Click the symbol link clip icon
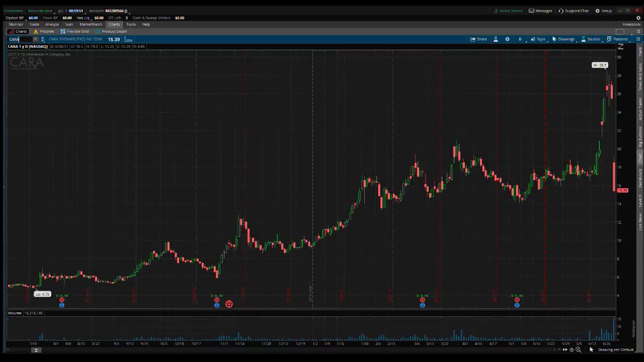The width and height of the screenshot is (644, 362). click(43, 39)
